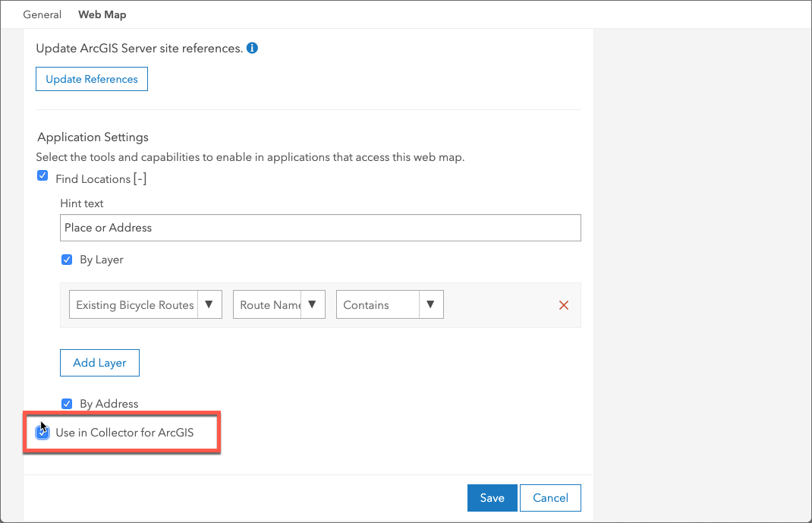Select the Web Map tab
Viewport: 812px width, 523px height.
point(102,14)
